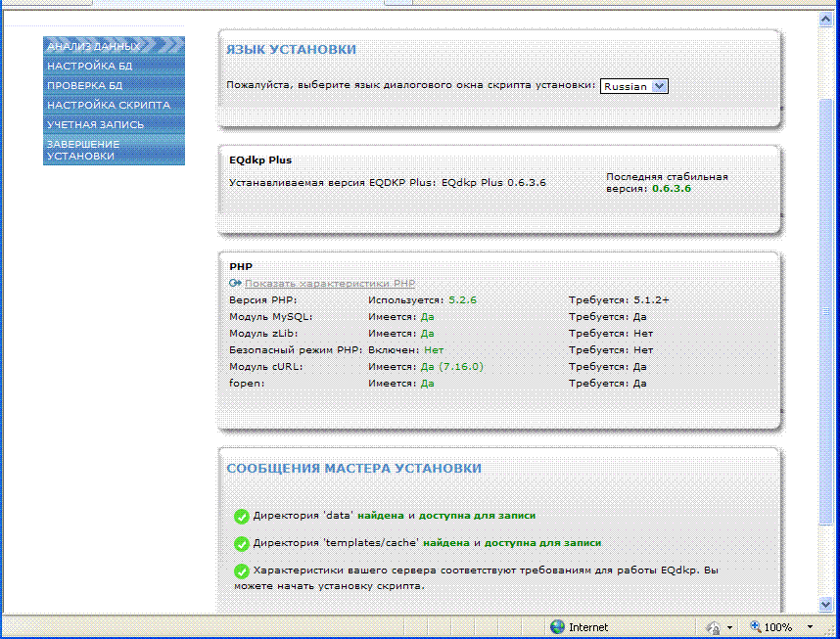Viewport: 840px width, 639px height.
Task: Click Безопасный режим PHP value Нет
Action: [434, 350]
